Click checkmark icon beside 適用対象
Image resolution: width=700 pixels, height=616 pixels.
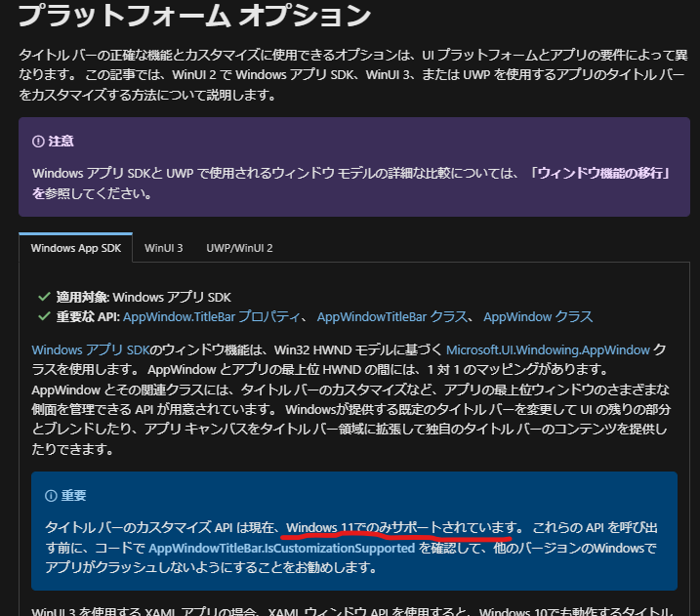click(x=44, y=297)
